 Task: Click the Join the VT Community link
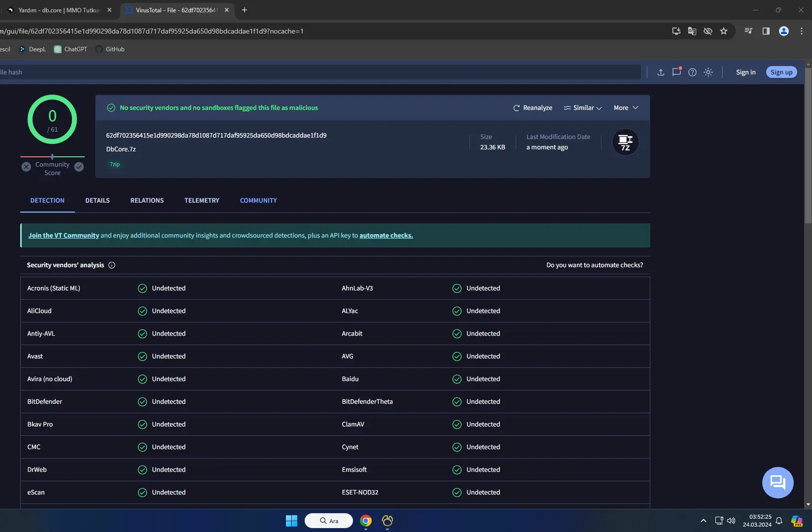click(64, 236)
